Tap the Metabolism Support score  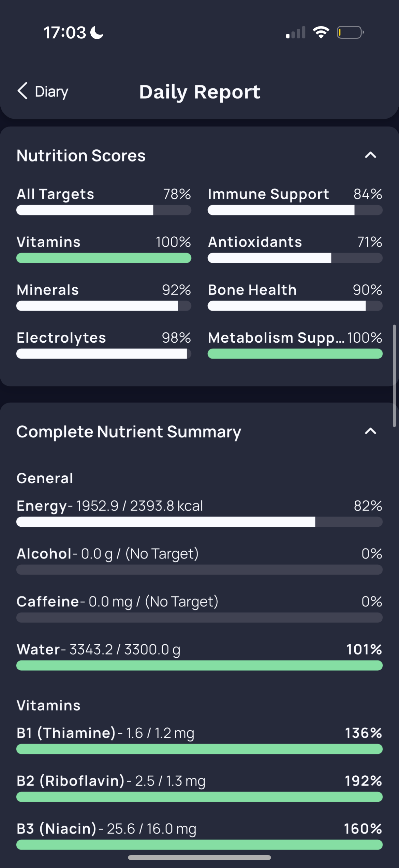[295, 344]
